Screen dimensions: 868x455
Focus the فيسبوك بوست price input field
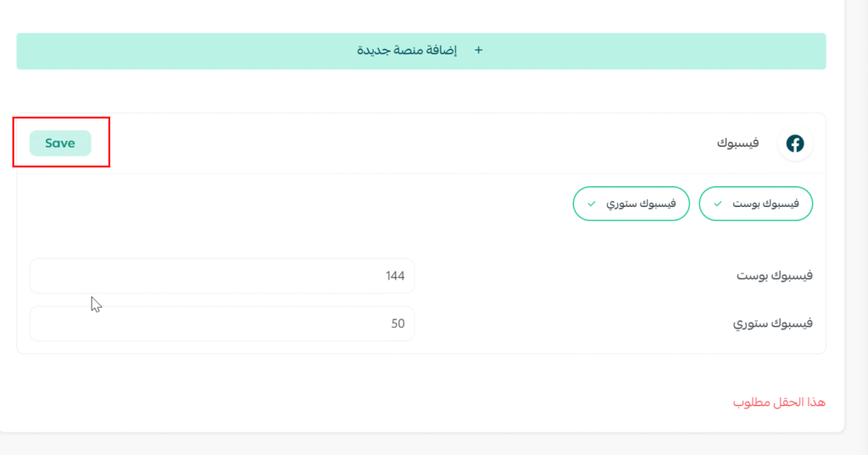pyautogui.click(x=221, y=276)
